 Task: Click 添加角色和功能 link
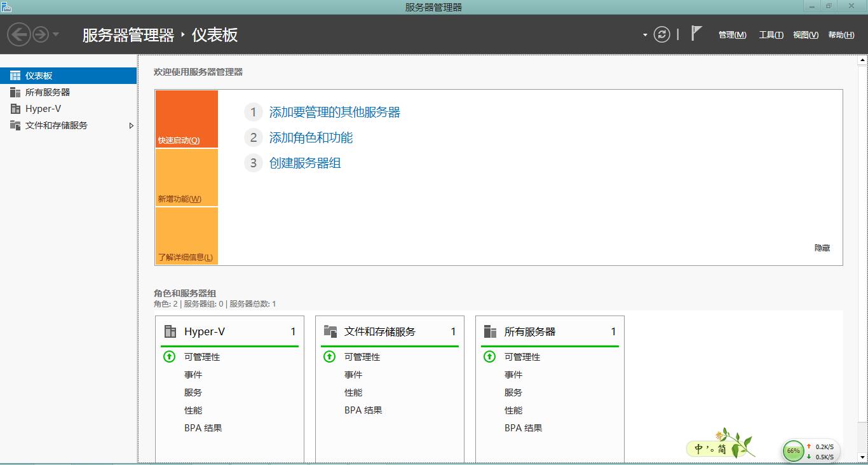coord(311,138)
